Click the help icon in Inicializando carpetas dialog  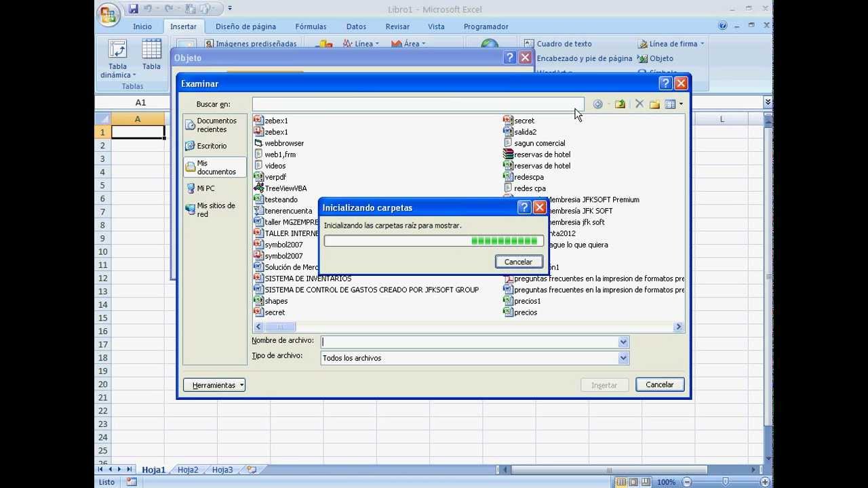pos(524,207)
